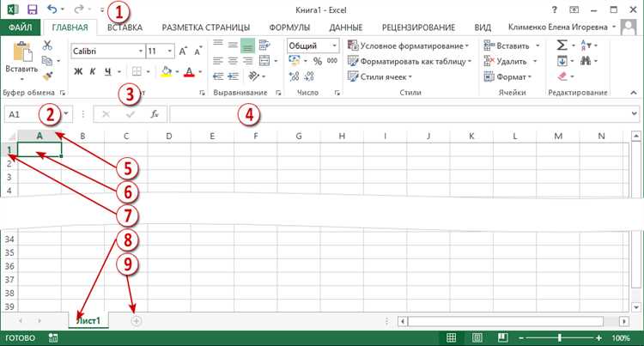Add new sheet with plus icon
The height and width of the screenshot is (346, 644).
136,321
